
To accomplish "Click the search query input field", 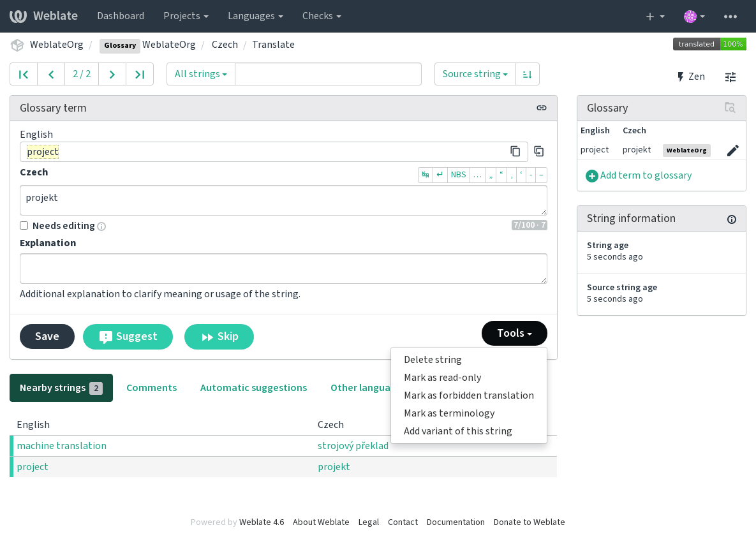I will (328, 74).
